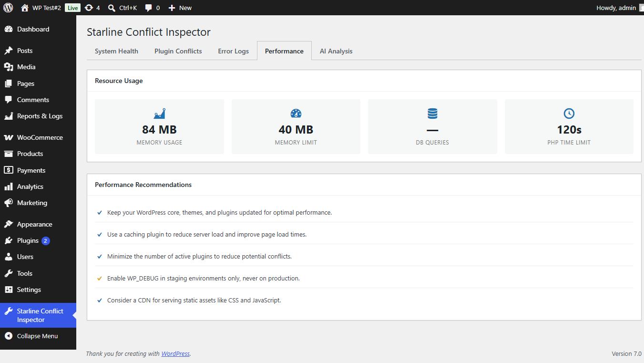Viewport: 644px width, 363px height.
Task: Click the DB QUERIES label
Action: coord(432,142)
